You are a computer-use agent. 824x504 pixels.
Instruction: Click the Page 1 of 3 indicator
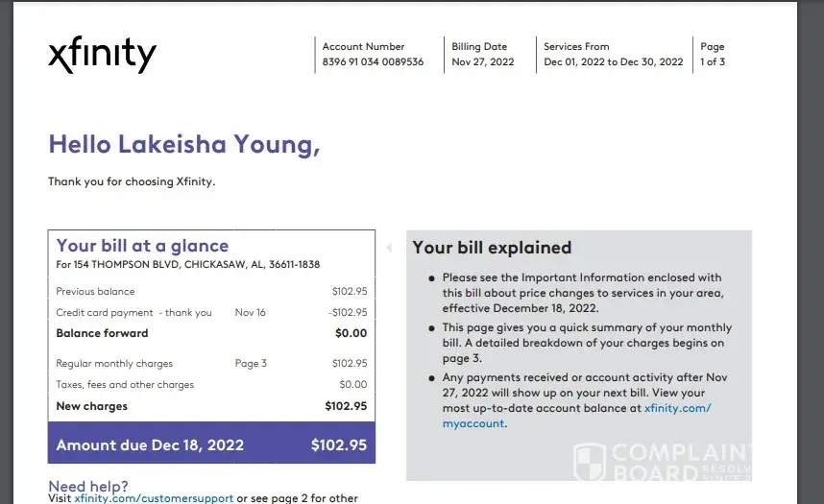click(x=713, y=62)
